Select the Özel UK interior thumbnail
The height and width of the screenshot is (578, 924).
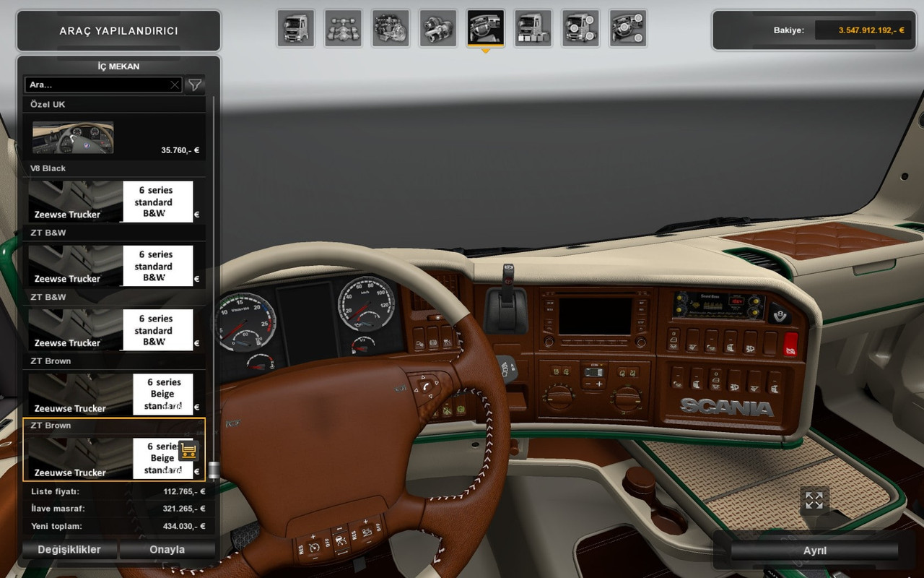pyautogui.click(x=73, y=137)
